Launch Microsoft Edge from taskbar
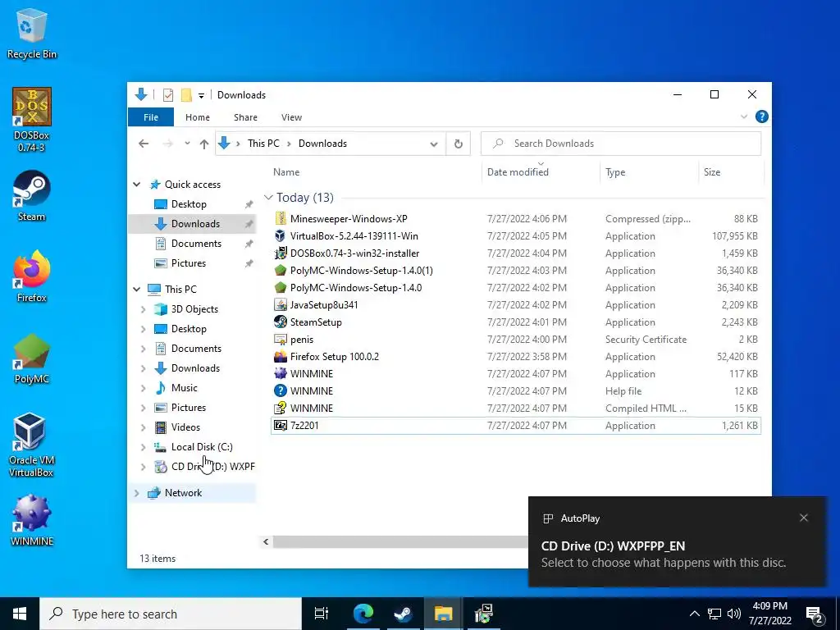 pyautogui.click(x=363, y=614)
